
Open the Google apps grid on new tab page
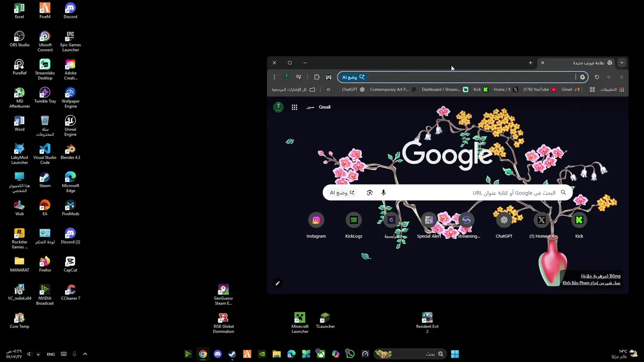294,107
